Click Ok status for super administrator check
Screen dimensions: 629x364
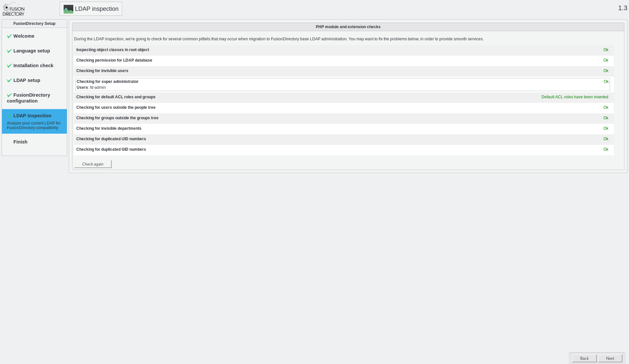606,82
